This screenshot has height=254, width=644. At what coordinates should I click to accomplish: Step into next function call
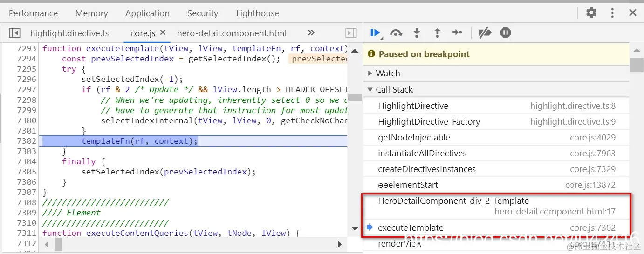(x=417, y=33)
